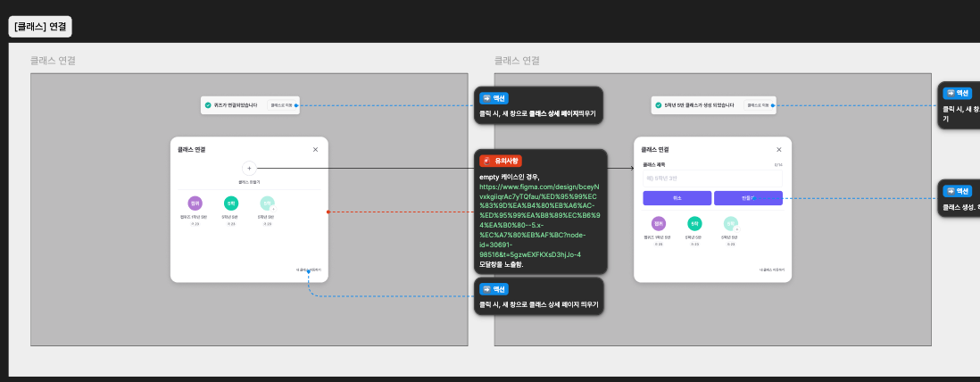Click the [클래스] 연결 section label
This screenshot has width=980, height=382.
pyautogui.click(x=40, y=27)
